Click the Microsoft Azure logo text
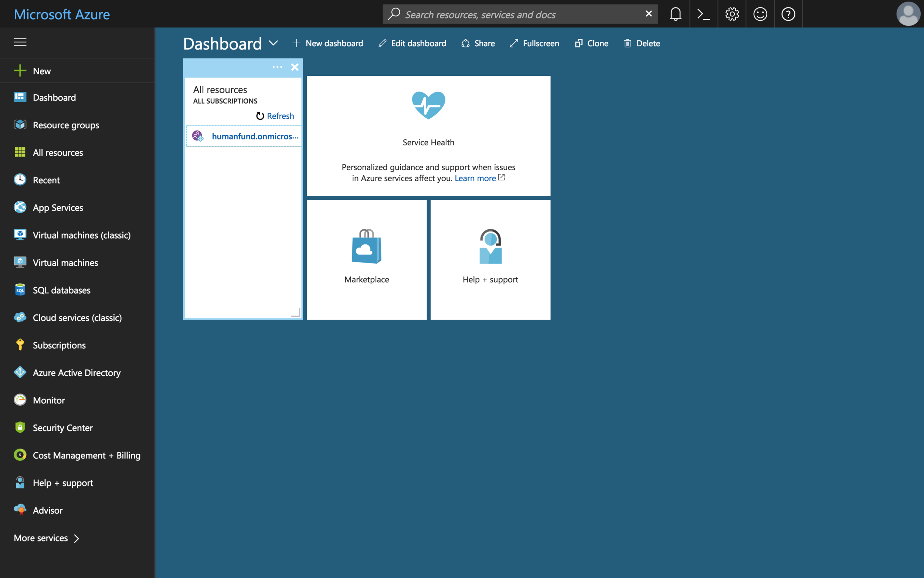 pos(62,14)
